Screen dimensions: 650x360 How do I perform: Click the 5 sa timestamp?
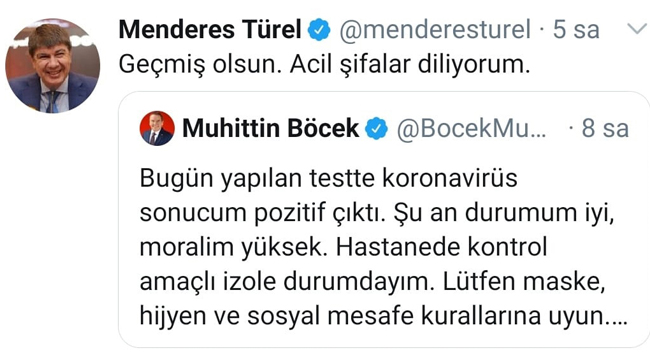pos(576,30)
